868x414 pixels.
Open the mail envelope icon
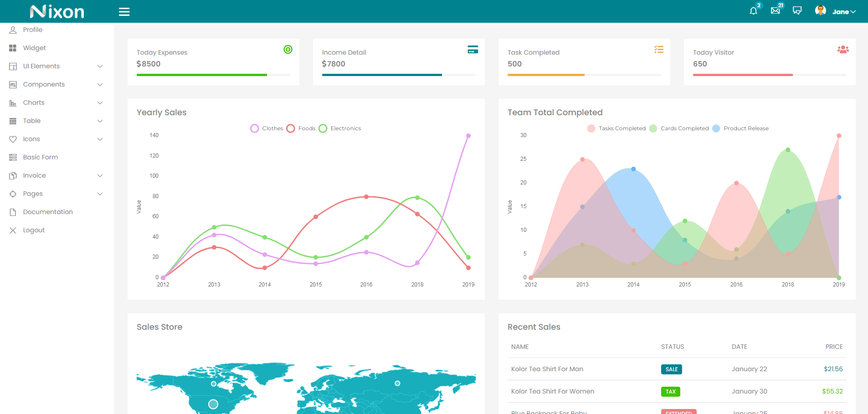tap(775, 10)
